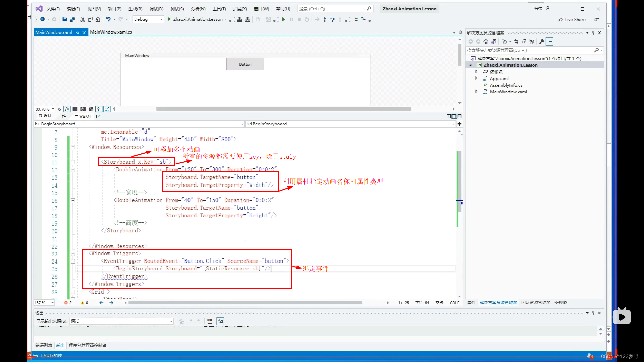Click the Navigate Backward icon
This screenshot has height=362, width=644.
pyautogui.click(x=42, y=19)
